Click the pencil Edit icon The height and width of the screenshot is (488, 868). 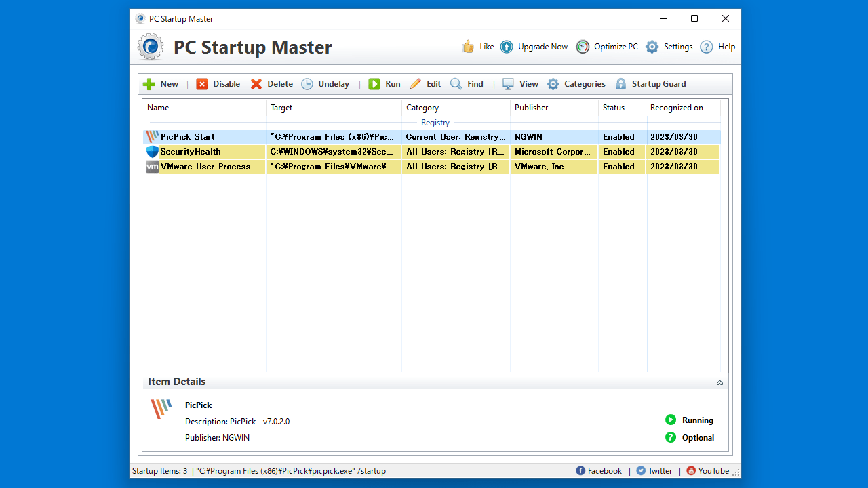416,84
